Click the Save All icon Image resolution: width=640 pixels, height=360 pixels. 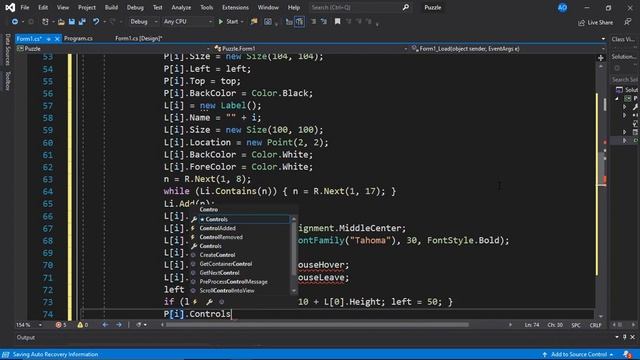(82, 22)
